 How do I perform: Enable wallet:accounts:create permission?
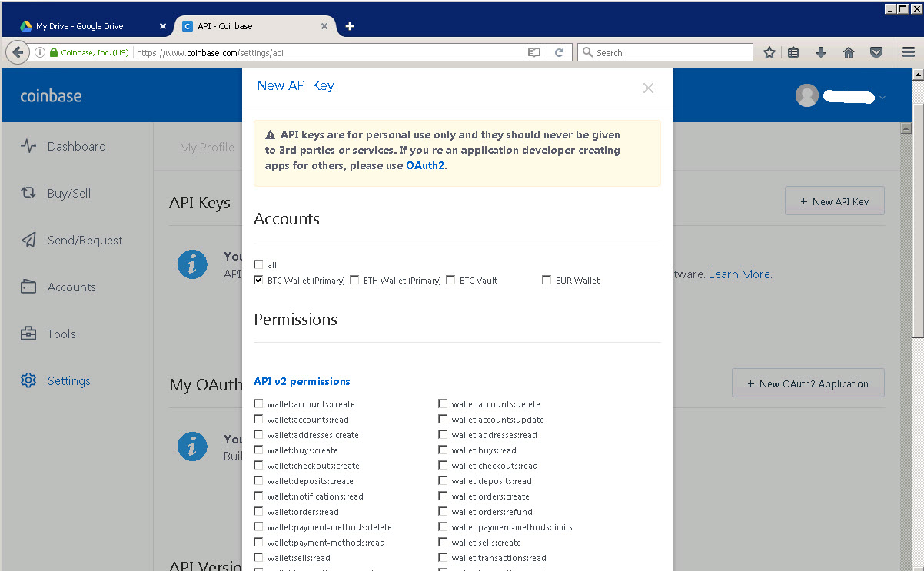(258, 403)
